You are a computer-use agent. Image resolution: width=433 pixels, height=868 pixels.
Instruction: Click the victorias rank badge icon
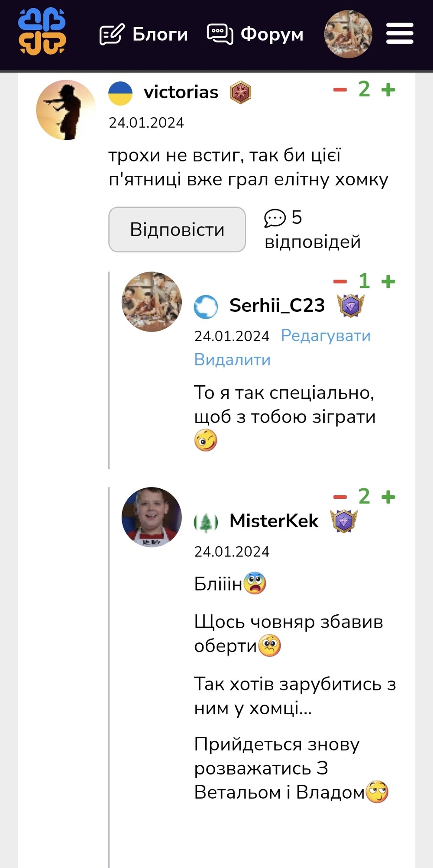click(x=240, y=93)
